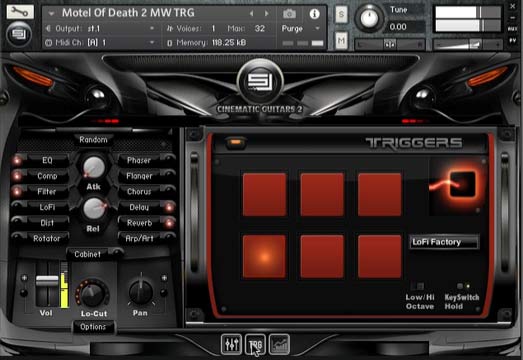Click the camera snapshot icon
Viewport: 523px width, 360px height.
[x=289, y=14]
